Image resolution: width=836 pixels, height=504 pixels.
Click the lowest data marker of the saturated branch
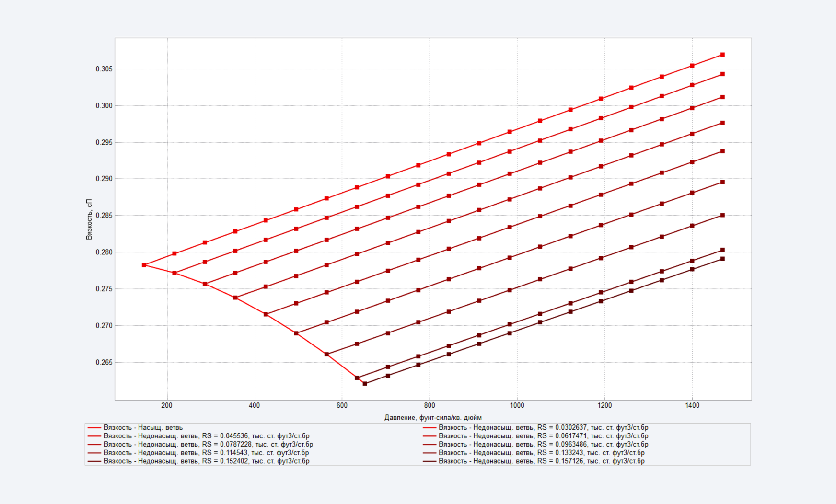[x=365, y=384]
